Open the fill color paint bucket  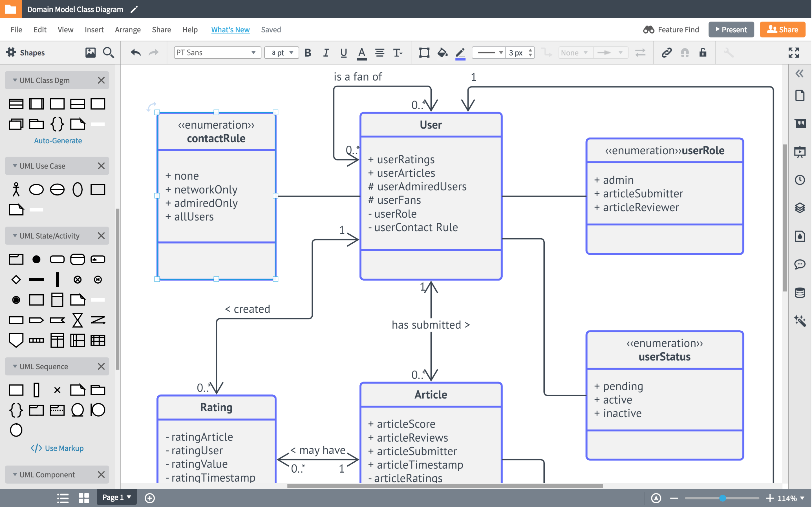click(x=442, y=53)
